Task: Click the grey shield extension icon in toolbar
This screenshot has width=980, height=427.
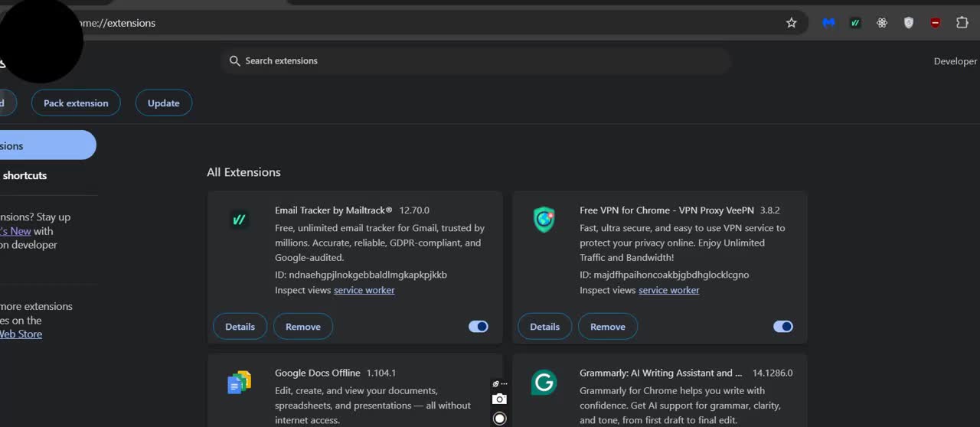Action: pos(909,23)
